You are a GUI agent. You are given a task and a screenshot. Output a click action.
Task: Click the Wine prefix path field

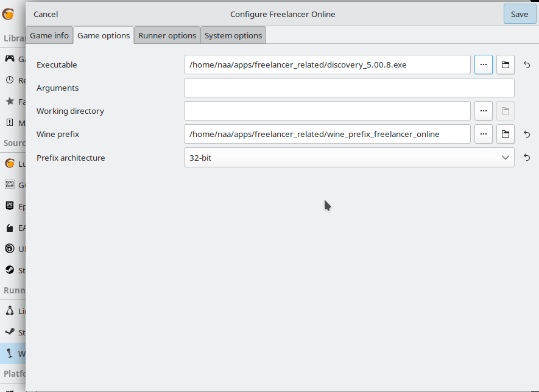coord(327,134)
